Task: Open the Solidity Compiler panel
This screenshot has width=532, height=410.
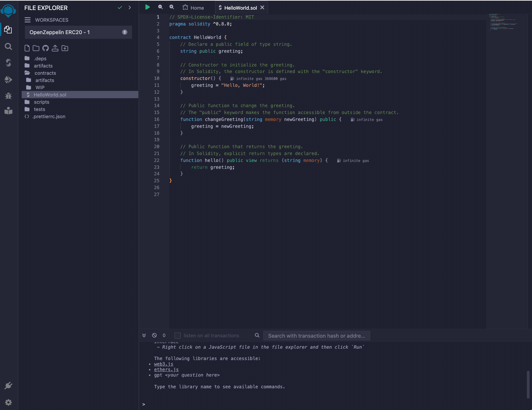Action: click(x=8, y=63)
